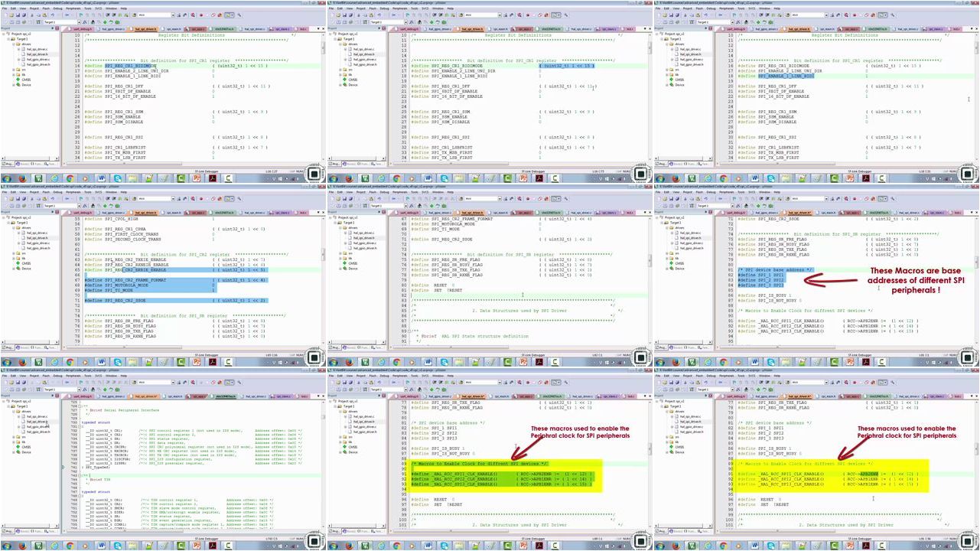Open Target 1 dropdown in middle-right screenshot toolbar
Viewport: 980px width, 551px height.
click(x=733, y=206)
